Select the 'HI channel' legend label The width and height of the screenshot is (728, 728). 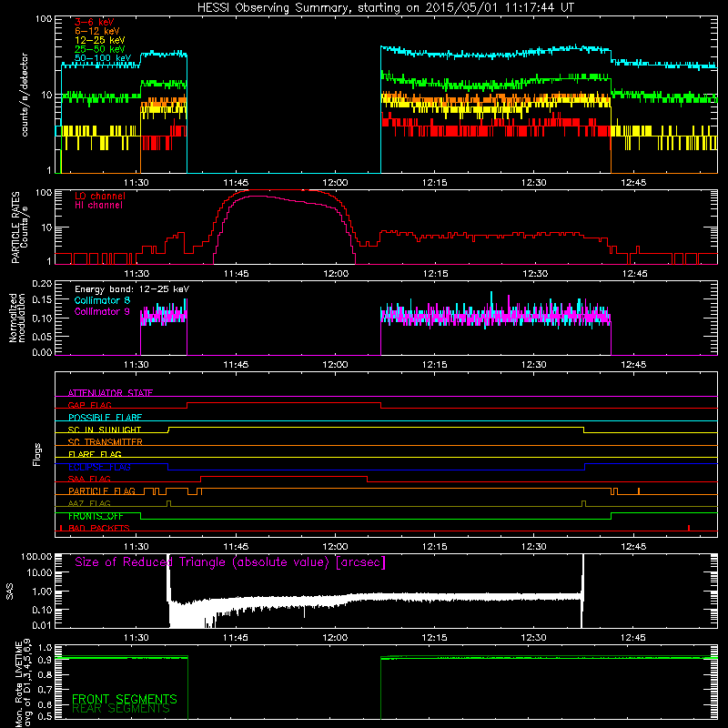[x=99, y=206]
